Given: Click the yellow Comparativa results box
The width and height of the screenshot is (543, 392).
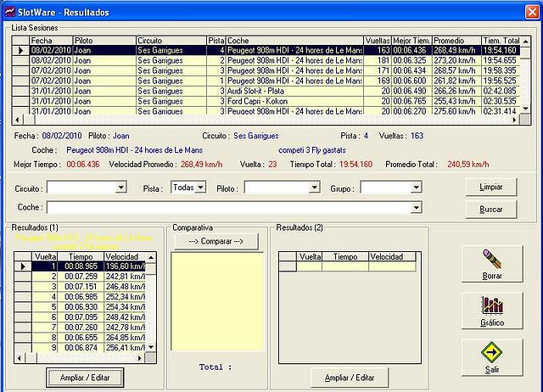Looking at the screenshot, I should (x=217, y=302).
